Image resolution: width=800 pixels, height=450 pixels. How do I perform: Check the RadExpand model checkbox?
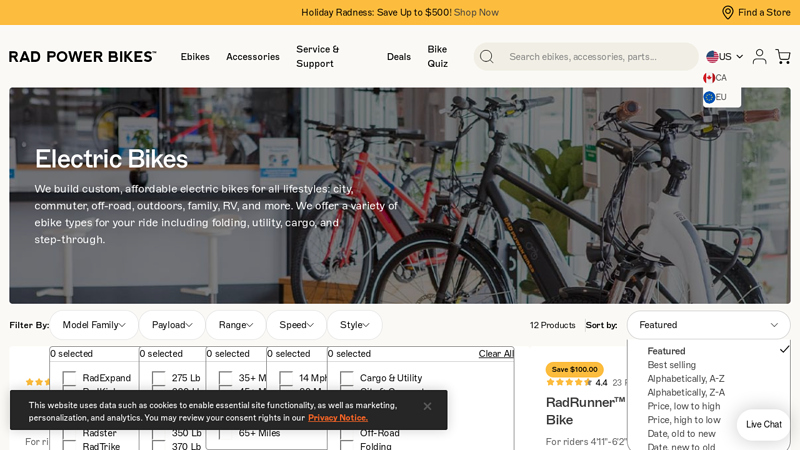[x=69, y=378]
